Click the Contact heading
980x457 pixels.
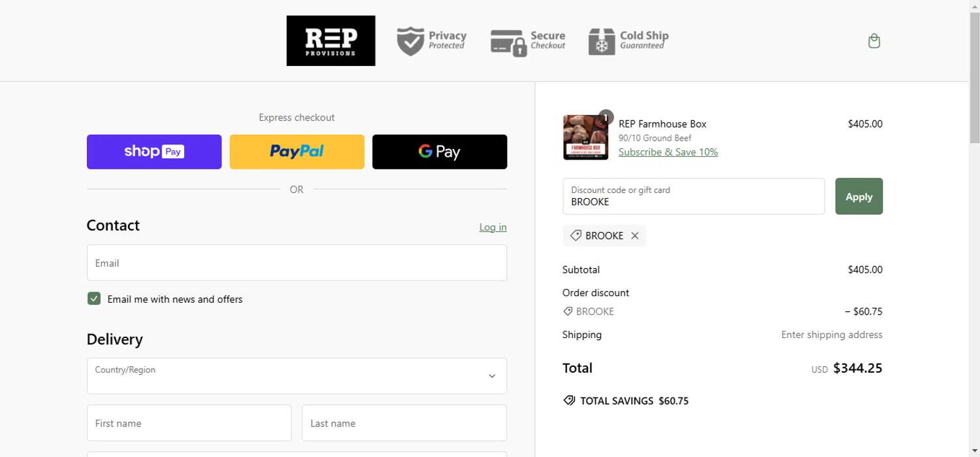[x=113, y=226]
